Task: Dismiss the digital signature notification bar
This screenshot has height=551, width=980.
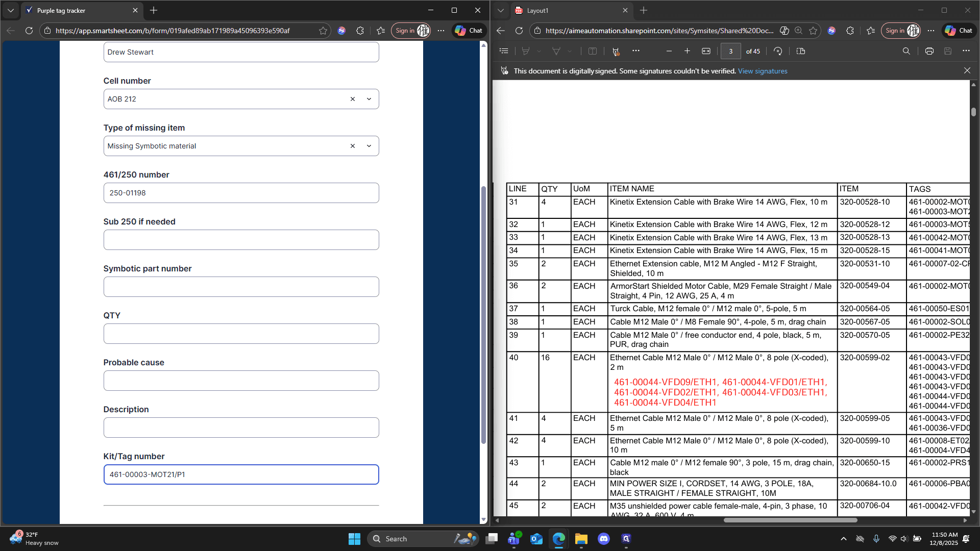Action: point(967,70)
